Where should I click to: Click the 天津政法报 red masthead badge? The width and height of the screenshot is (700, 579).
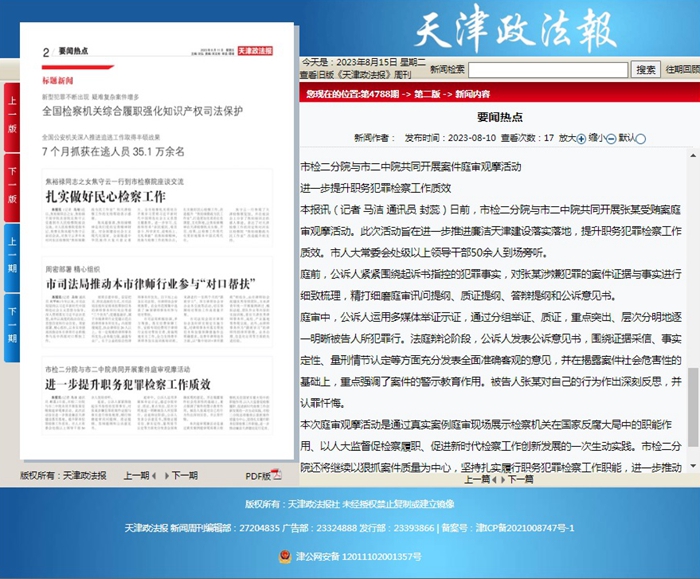(255, 50)
